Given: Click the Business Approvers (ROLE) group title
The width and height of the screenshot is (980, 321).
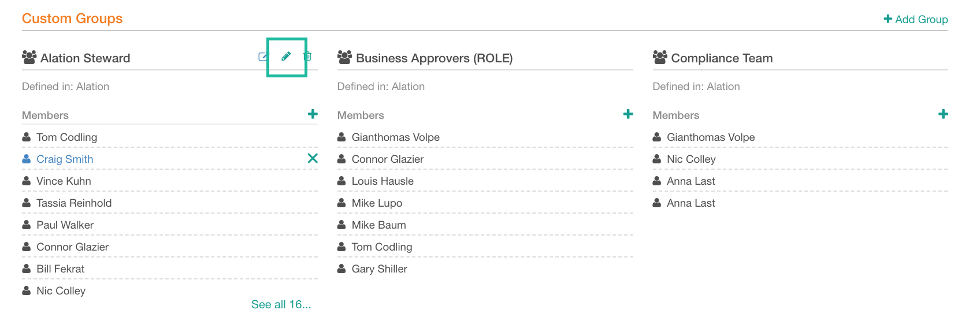Looking at the screenshot, I should pyautogui.click(x=435, y=58).
